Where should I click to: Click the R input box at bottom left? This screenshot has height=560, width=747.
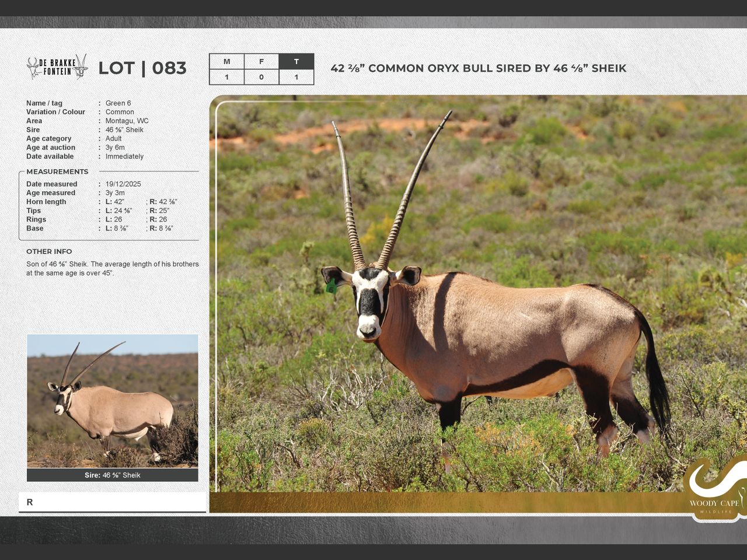click(112, 502)
